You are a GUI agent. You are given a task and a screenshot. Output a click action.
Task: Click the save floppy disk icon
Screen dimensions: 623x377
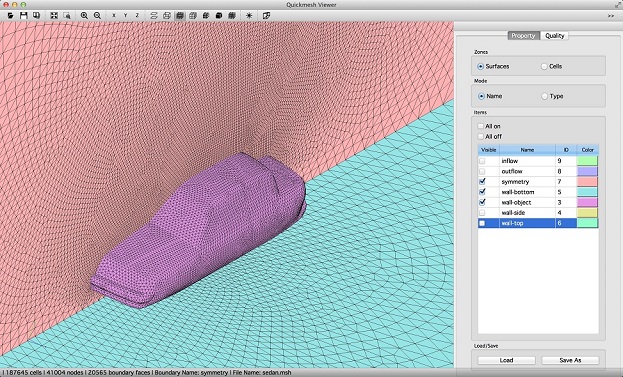coord(23,15)
